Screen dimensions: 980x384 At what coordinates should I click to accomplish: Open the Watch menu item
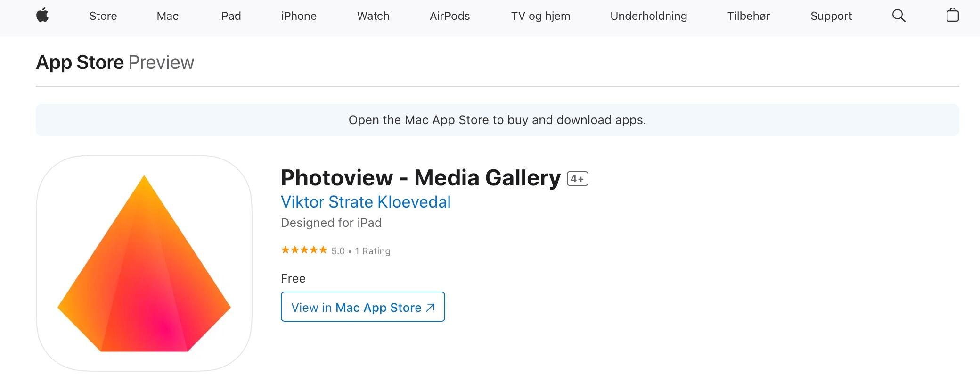(x=373, y=16)
